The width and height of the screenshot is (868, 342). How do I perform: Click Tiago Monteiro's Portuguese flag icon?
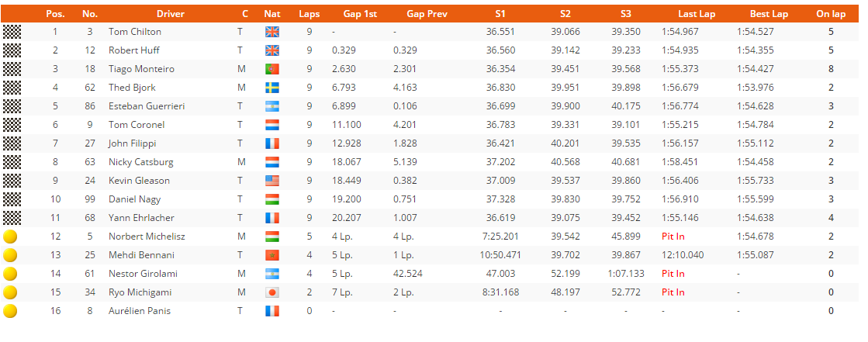click(x=271, y=69)
